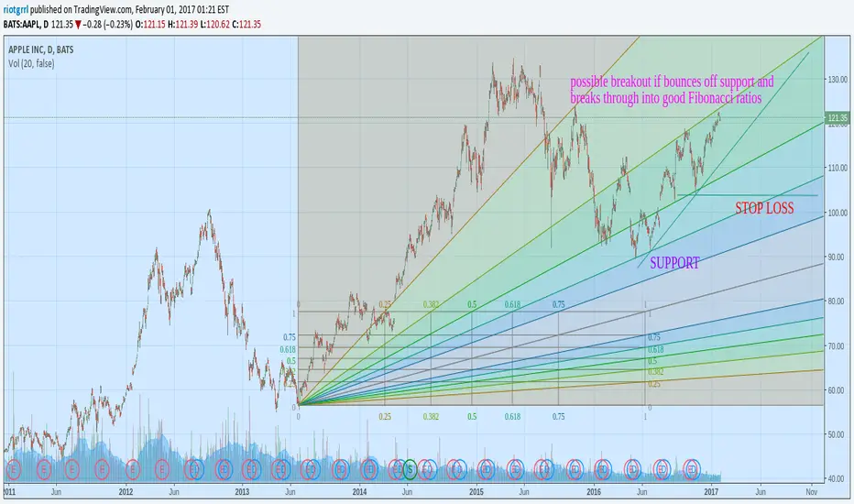Click the C:121.35 close value in header
The width and height of the screenshot is (854, 504).
coord(246,25)
